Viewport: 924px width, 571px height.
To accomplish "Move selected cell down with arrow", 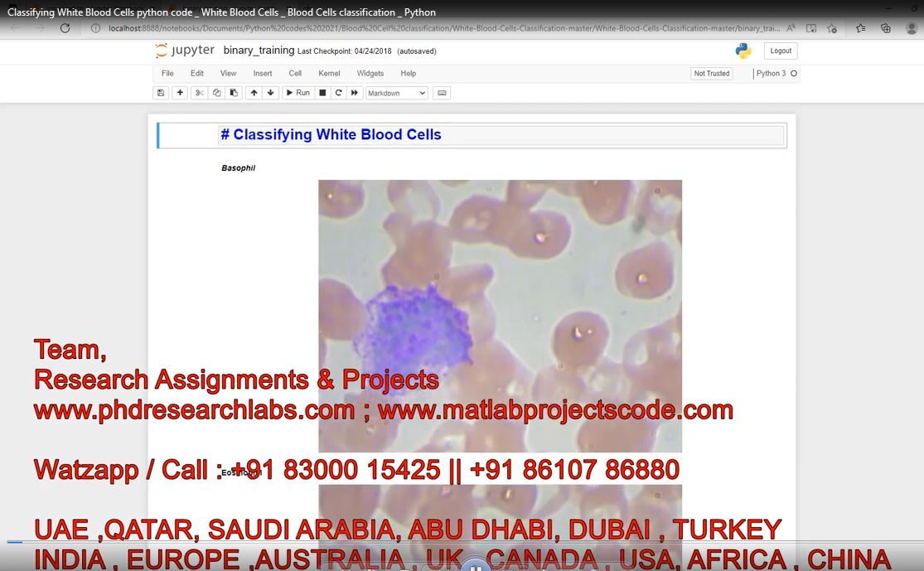I will [x=270, y=93].
